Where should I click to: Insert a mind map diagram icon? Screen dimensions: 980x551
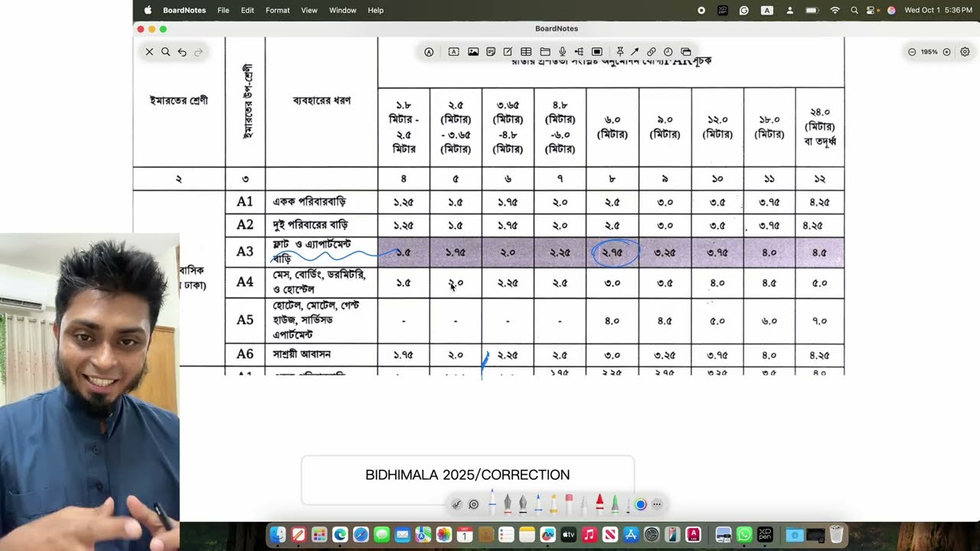point(578,52)
